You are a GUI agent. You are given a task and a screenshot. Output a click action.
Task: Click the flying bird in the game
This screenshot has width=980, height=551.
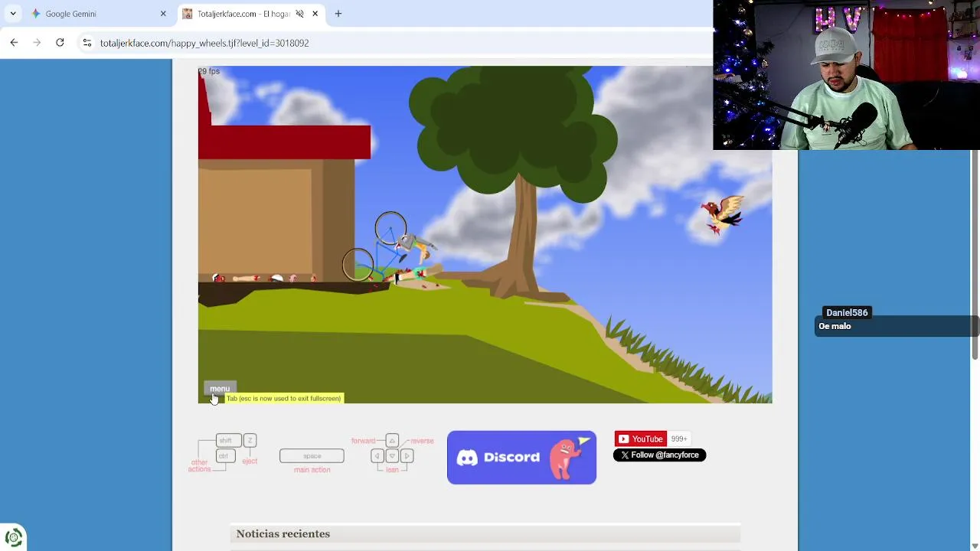(722, 214)
